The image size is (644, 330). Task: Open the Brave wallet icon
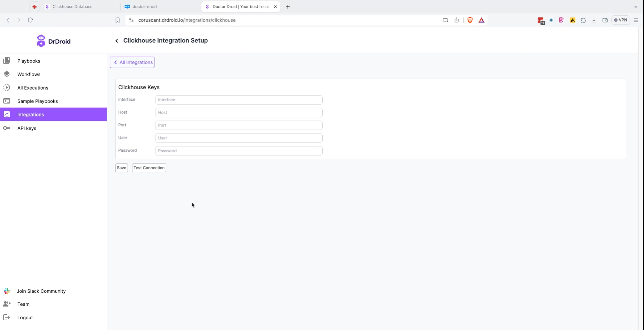[605, 20]
